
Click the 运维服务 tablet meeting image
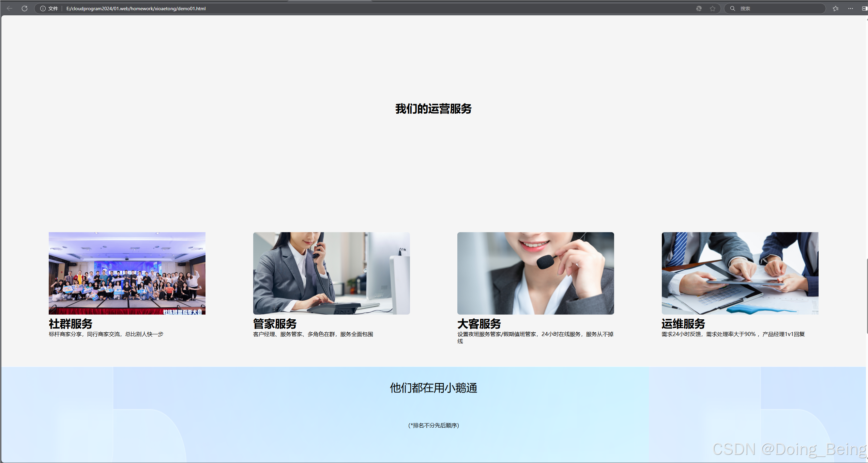click(x=740, y=273)
